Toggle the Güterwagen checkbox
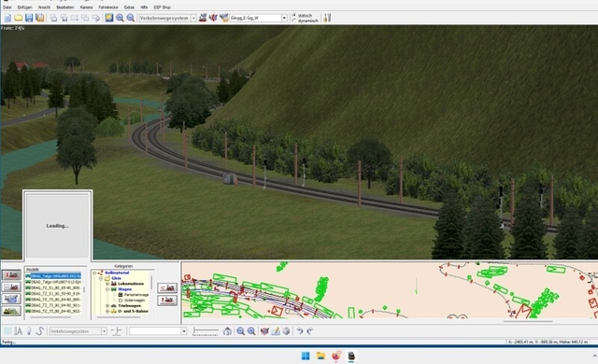This screenshot has width=598, height=364. pos(121,300)
